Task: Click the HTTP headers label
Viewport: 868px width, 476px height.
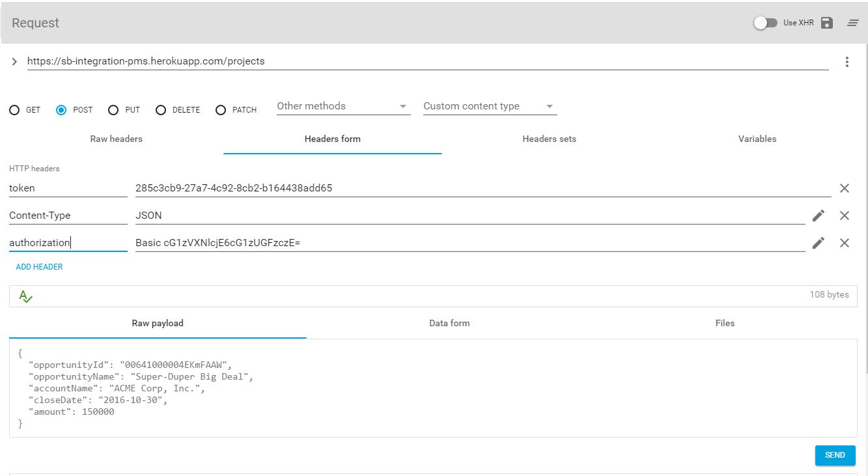Action: point(34,169)
